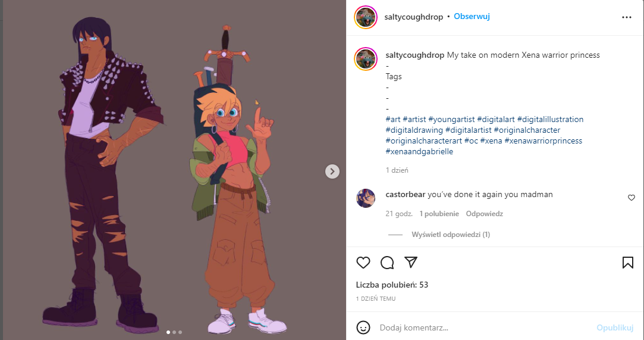Click in the Dodaj komentarz field
Screen dimensions: 644x340
pyautogui.click(x=485, y=327)
